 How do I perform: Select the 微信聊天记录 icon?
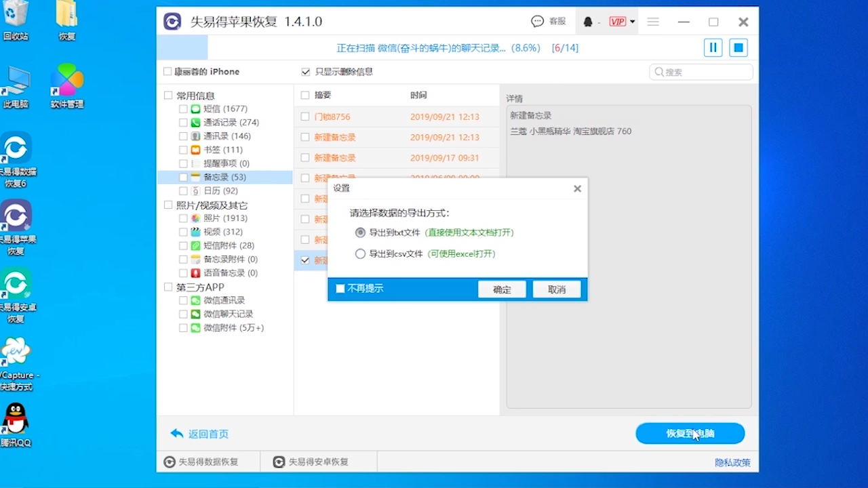tap(195, 314)
